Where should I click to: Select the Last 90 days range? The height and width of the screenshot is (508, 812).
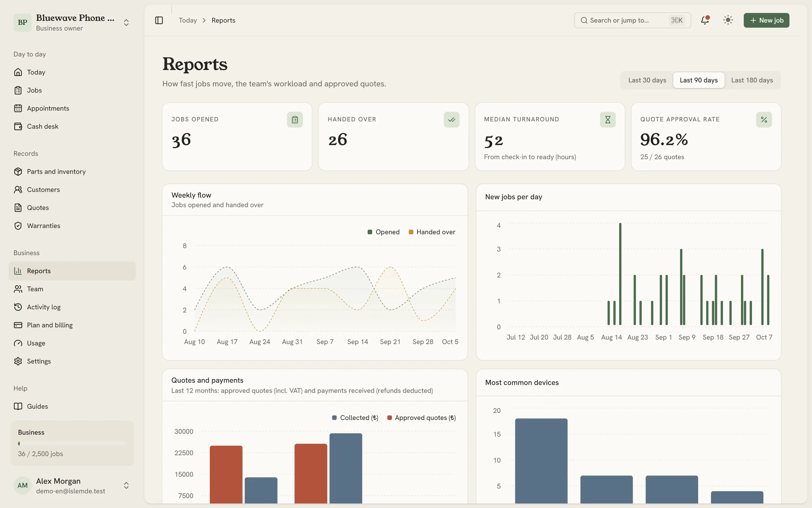click(699, 80)
